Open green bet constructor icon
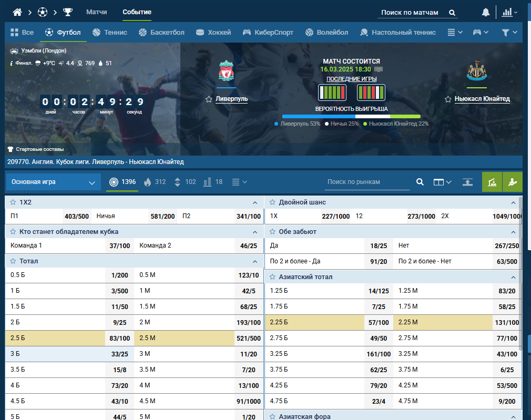 (492, 182)
